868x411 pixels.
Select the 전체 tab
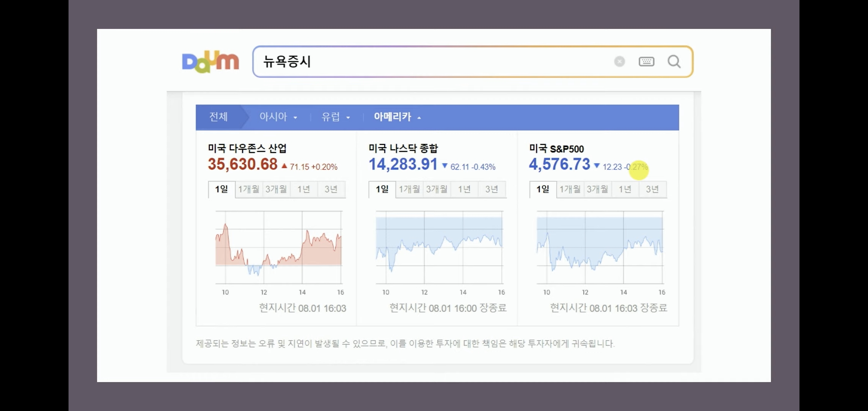pyautogui.click(x=219, y=117)
